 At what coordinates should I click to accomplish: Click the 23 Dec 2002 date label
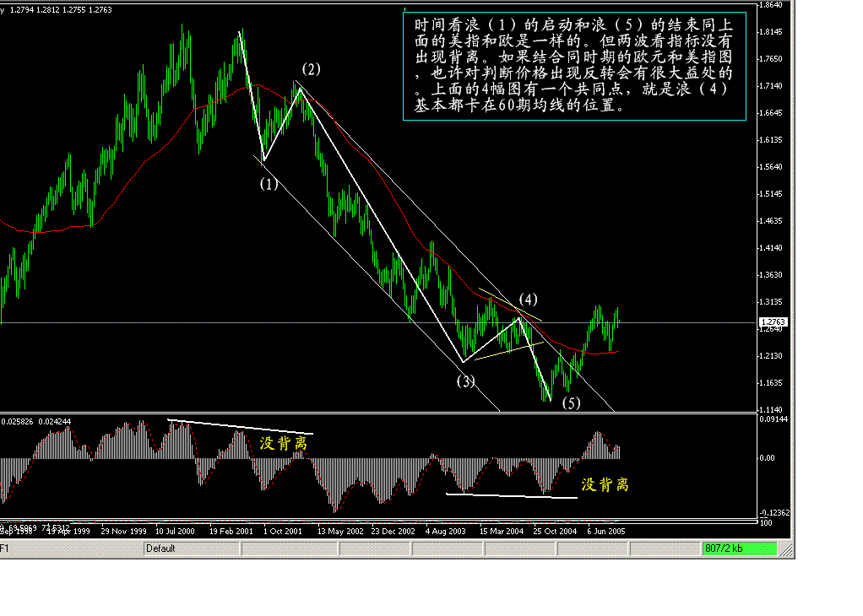pyautogui.click(x=393, y=532)
